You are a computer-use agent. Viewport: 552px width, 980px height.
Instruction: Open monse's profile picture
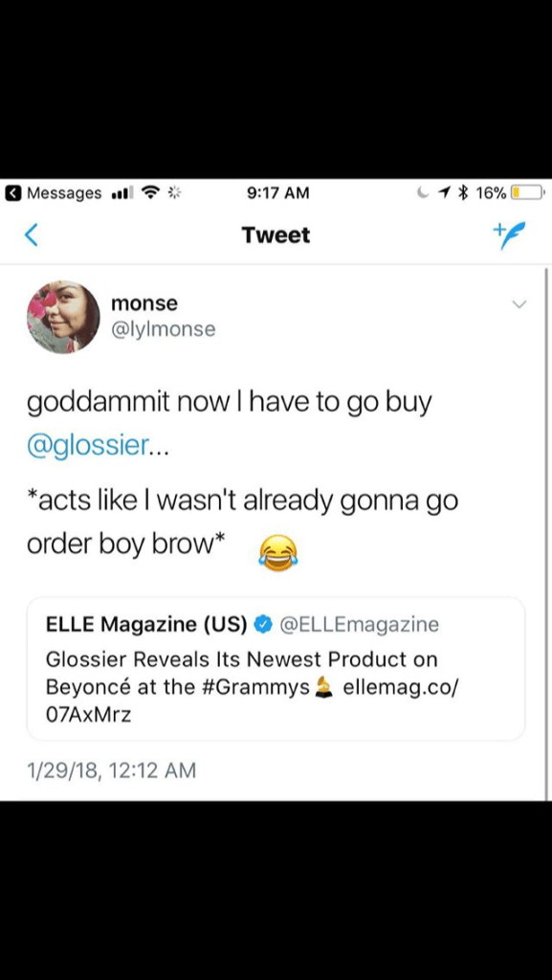[x=64, y=318]
